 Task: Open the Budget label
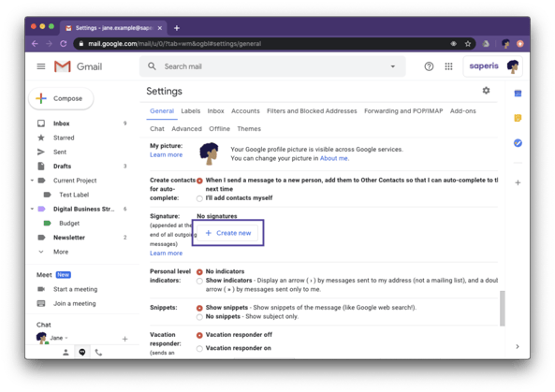coord(69,224)
